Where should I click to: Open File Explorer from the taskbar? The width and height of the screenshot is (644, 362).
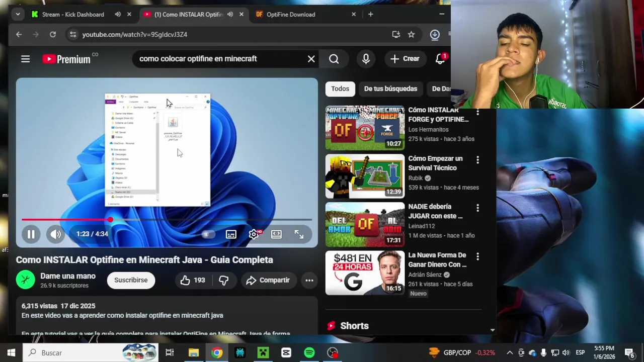pyautogui.click(x=194, y=352)
